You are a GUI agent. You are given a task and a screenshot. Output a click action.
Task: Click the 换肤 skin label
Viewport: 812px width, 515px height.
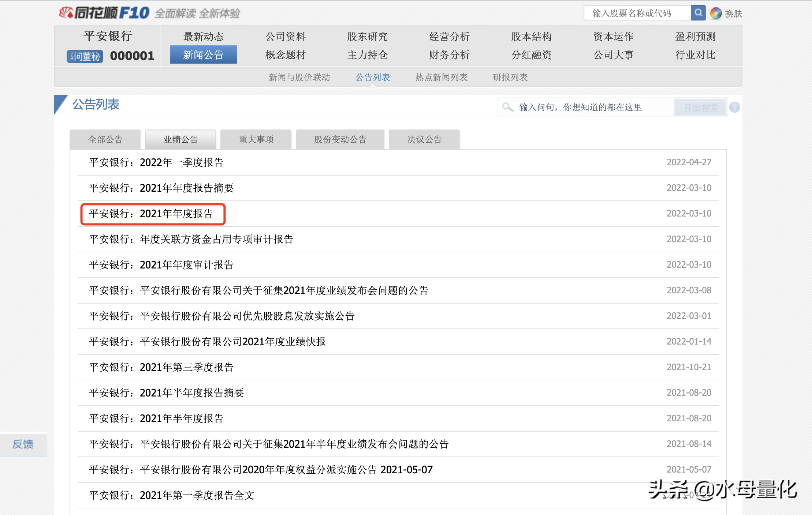click(733, 14)
